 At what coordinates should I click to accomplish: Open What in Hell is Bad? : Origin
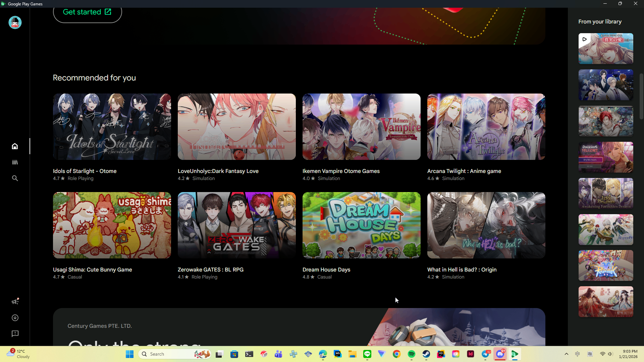(486, 225)
